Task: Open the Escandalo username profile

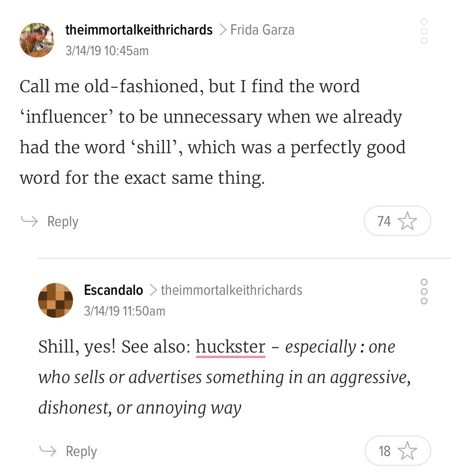Action: 113,290
